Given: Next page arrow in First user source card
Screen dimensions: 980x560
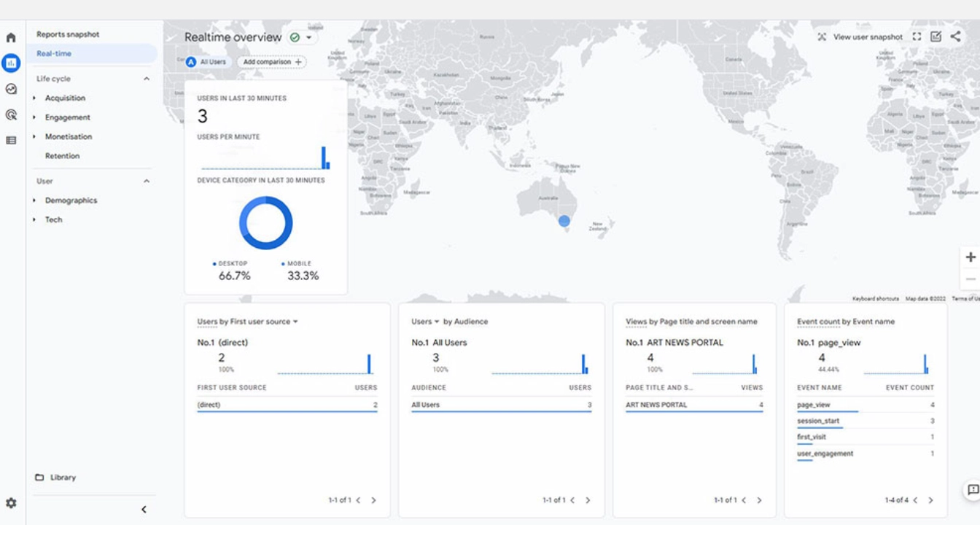Looking at the screenshot, I should 373,500.
